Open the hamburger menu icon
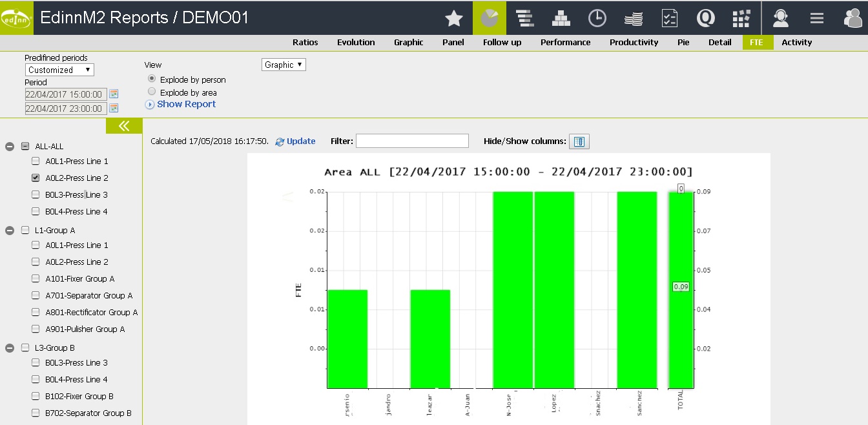The image size is (868, 425). click(x=817, y=18)
